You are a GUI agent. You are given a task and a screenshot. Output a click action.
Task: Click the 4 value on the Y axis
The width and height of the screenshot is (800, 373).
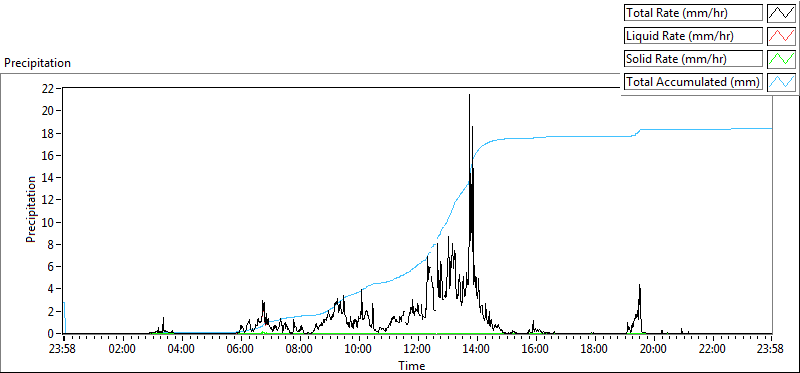pos(51,289)
